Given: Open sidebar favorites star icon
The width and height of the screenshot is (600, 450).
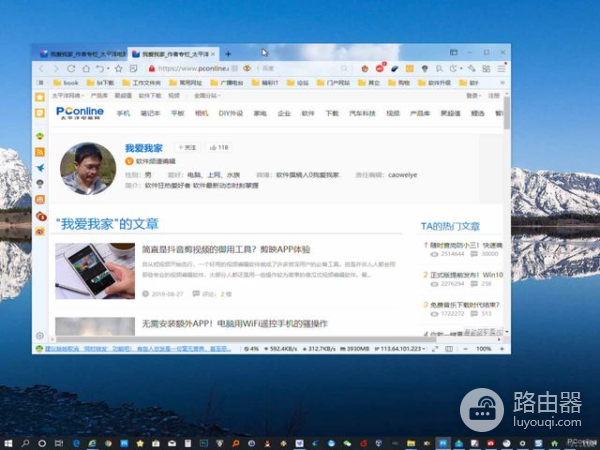Looking at the screenshot, I should click(40, 97).
